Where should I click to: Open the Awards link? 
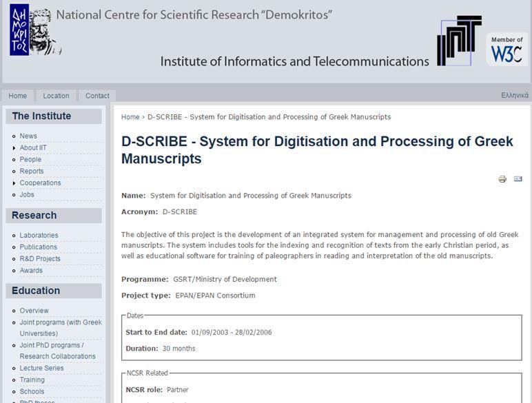31,270
